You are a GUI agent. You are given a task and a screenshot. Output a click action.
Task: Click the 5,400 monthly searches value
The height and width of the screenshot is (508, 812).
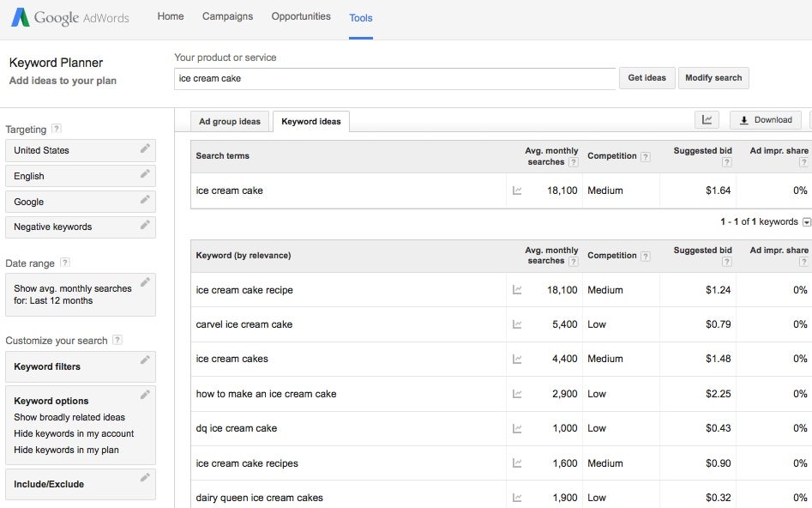(564, 324)
